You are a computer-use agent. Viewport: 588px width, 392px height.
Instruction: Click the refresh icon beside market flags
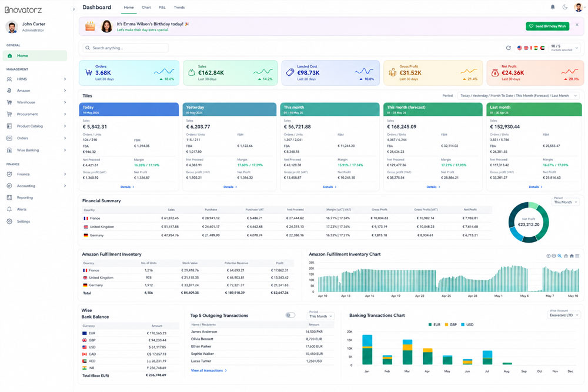tap(509, 48)
